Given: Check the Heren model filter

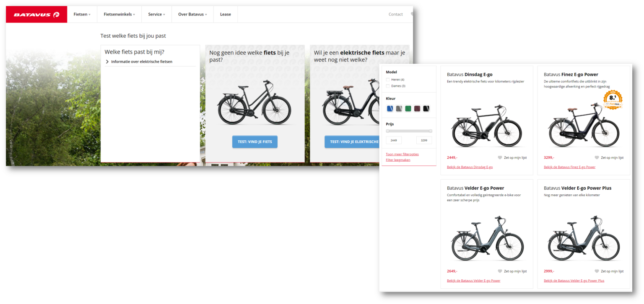Looking at the screenshot, I should (x=388, y=80).
